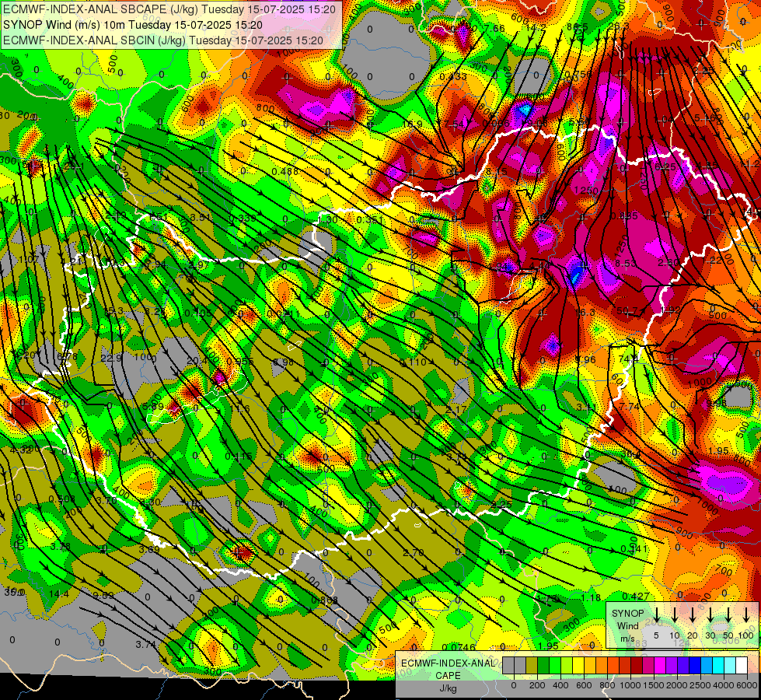
Task: Click the map value '0.488'
Action: click(x=285, y=171)
